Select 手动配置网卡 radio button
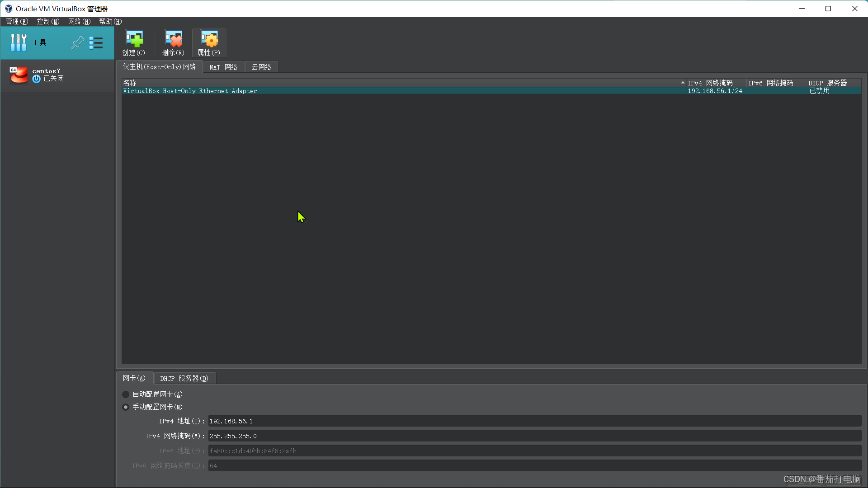This screenshot has width=868, height=488. (126, 407)
